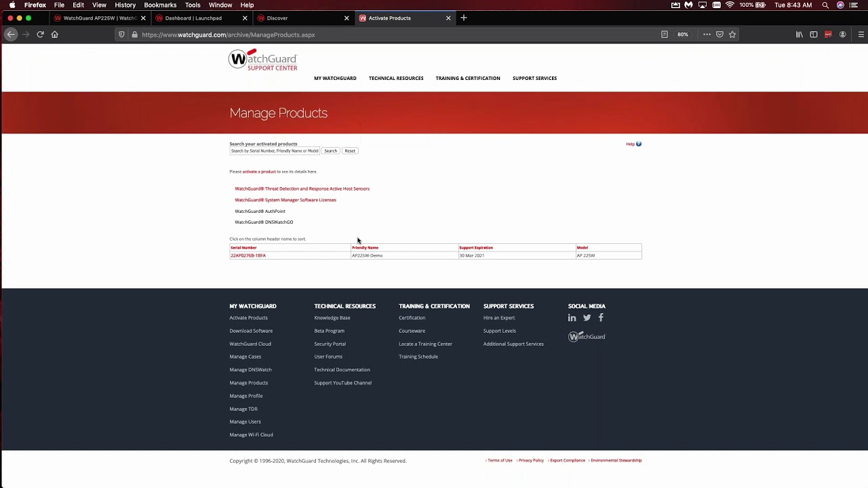Click the footer WatchGuard logo
The height and width of the screenshot is (488, 868).
point(587,337)
